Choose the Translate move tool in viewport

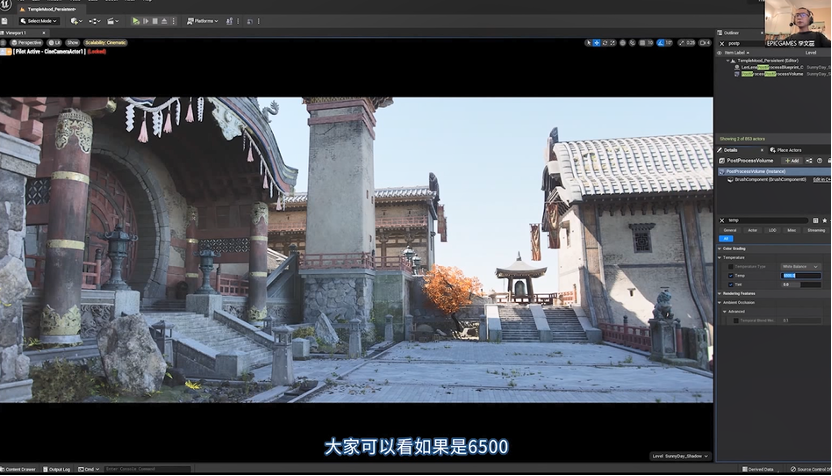pyautogui.click(x=596, y=42)
